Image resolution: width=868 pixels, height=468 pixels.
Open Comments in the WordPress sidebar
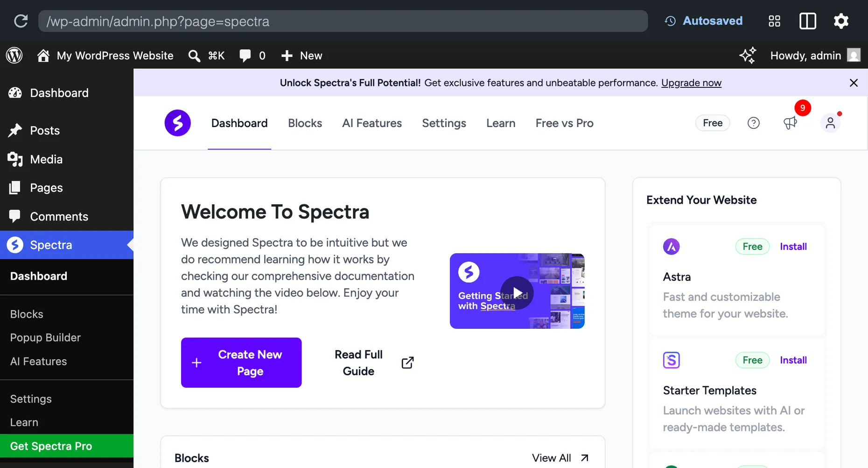(67, 216)
